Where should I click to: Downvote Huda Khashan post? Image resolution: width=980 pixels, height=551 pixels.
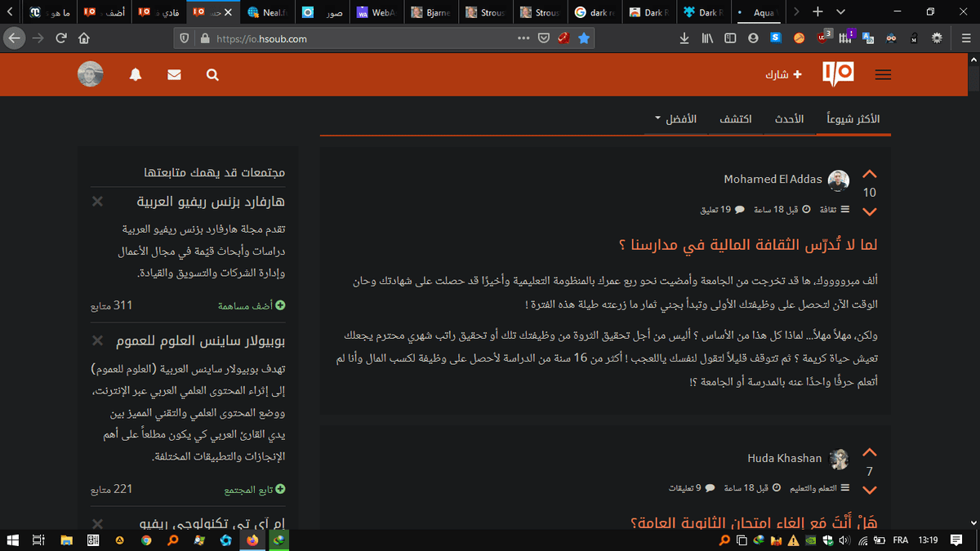click(x=870, y=490)
